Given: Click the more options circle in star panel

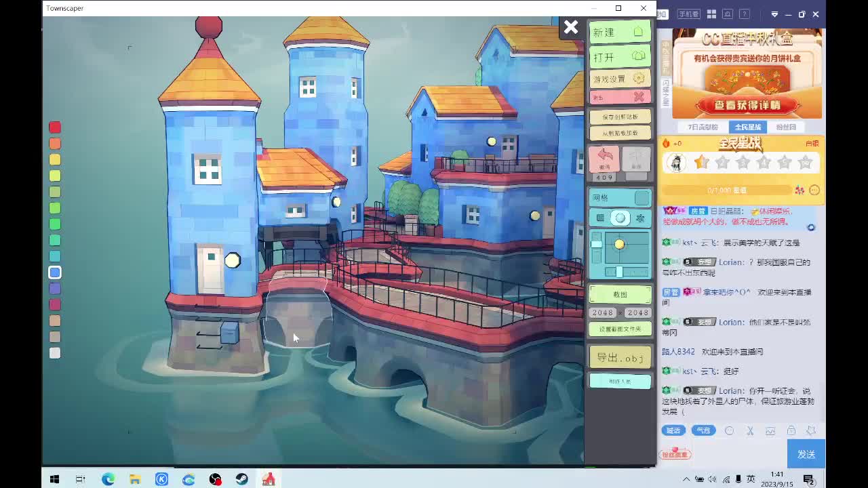Looking at the screenshot, I should click(814, 190).
